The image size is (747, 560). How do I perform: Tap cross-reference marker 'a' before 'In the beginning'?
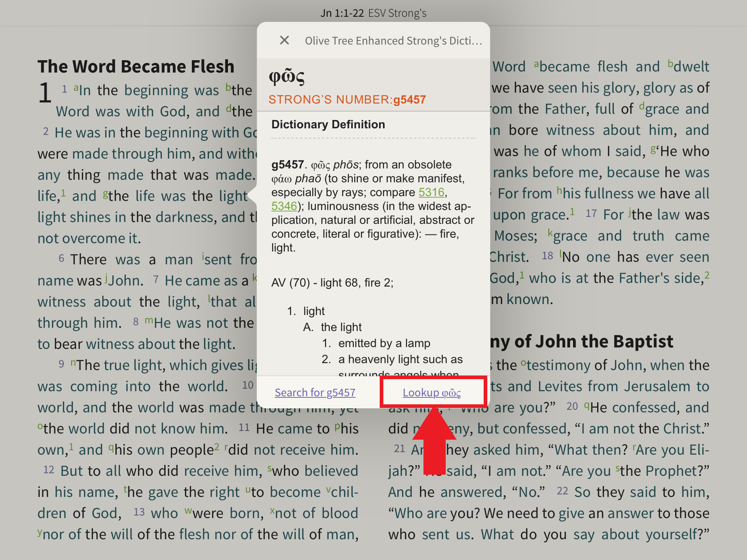click(x=76, y=87)
